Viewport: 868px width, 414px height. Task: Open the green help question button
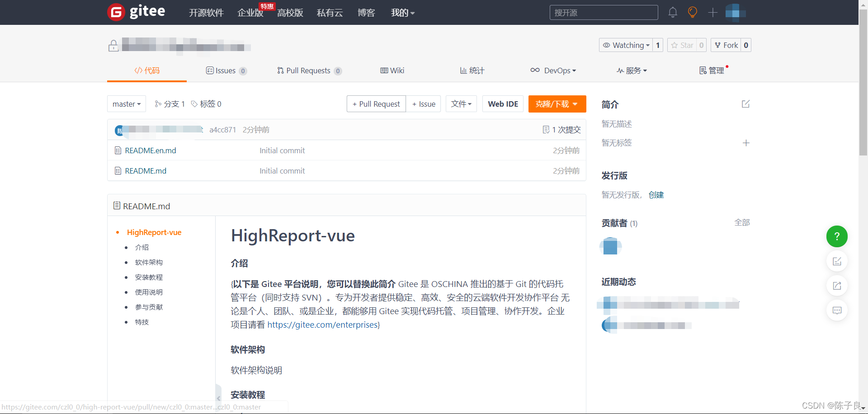pos(837,236)
